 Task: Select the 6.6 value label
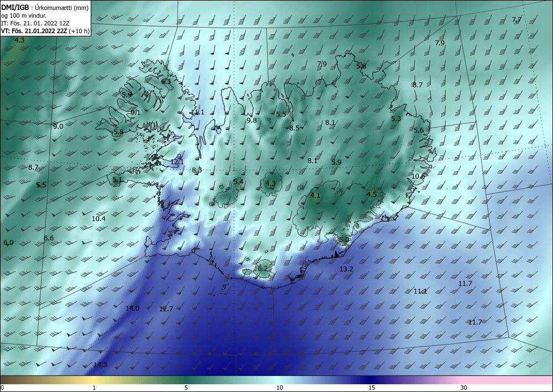click(x=49, y=238)
